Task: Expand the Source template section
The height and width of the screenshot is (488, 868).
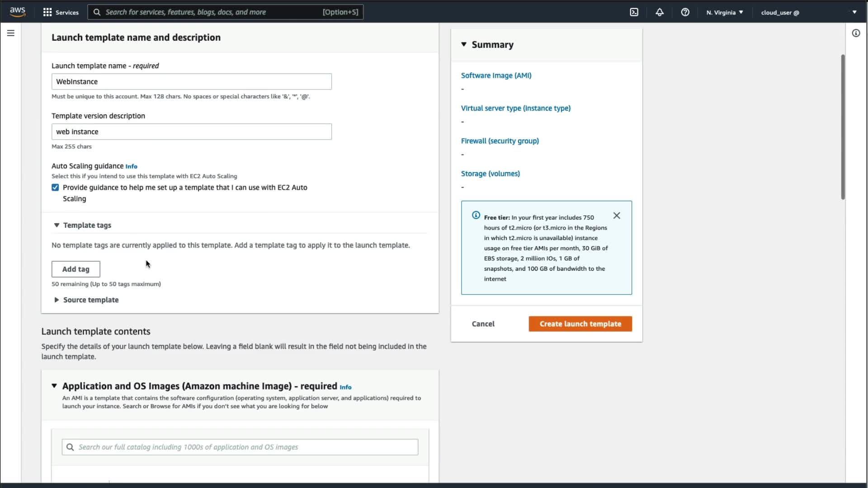Action: pos(57,300)
